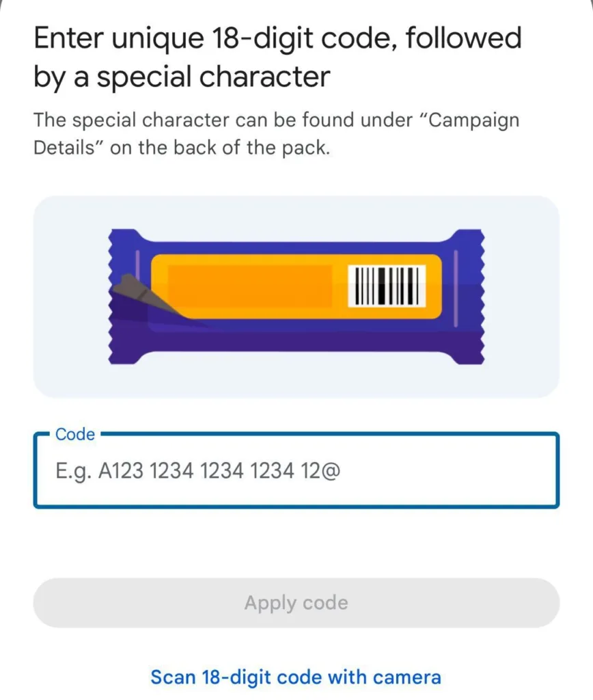Click the small blue "Code" field label
This screenshot has width=593, height=700.
coord(75,434)
